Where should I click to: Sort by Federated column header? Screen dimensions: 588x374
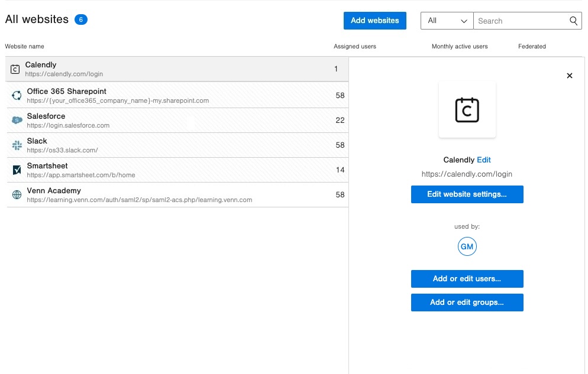(x=532, y=47)
